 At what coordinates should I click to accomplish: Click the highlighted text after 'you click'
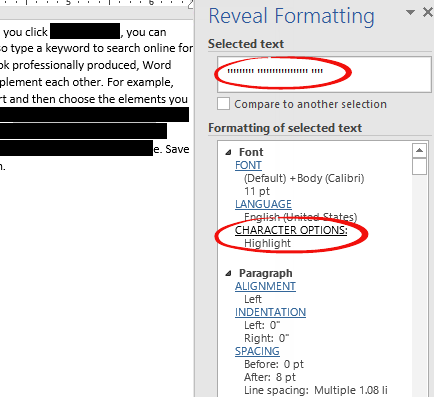click(85, 31)
